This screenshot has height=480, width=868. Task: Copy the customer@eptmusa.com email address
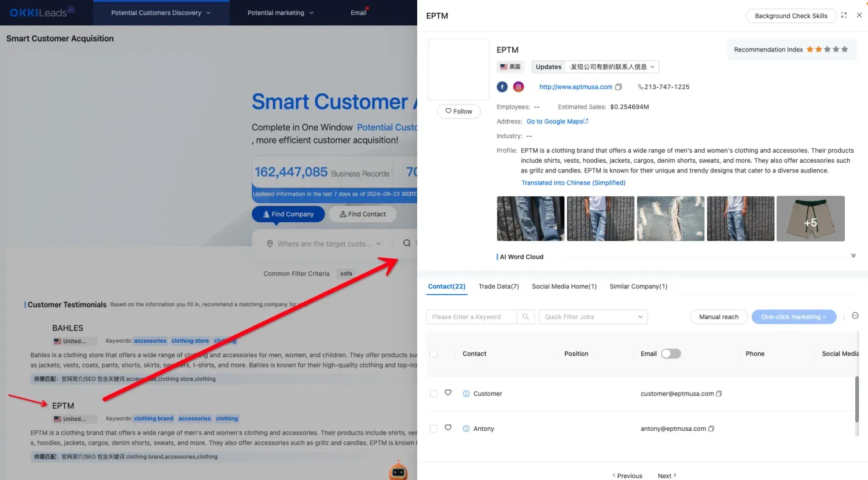719,394
